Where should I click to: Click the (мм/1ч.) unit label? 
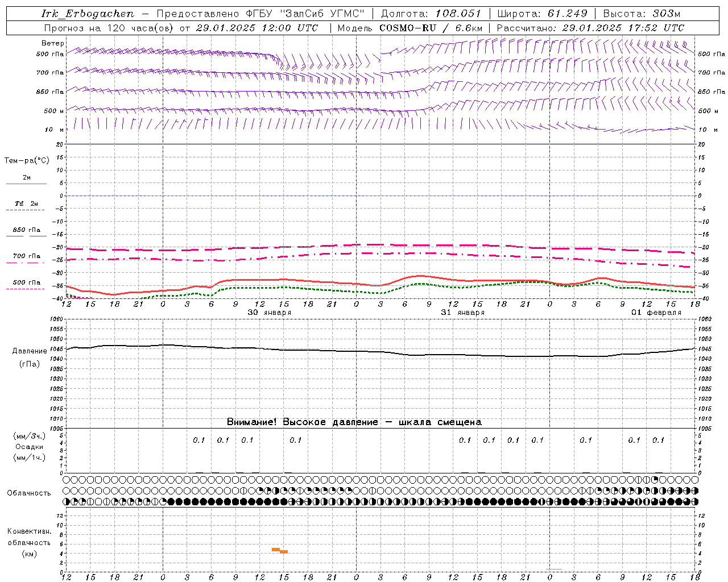pos(29,458)
